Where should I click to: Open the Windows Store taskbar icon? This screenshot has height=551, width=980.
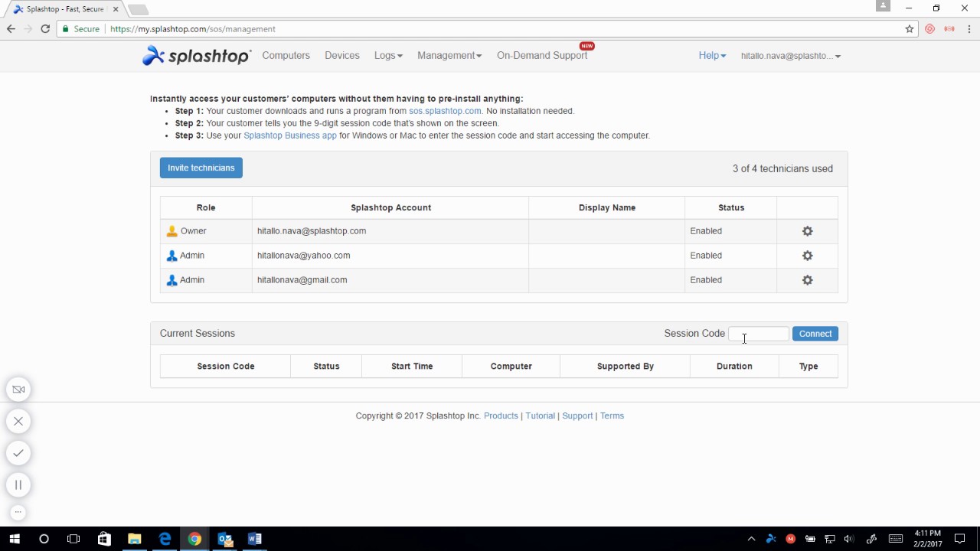coord(104,539)
